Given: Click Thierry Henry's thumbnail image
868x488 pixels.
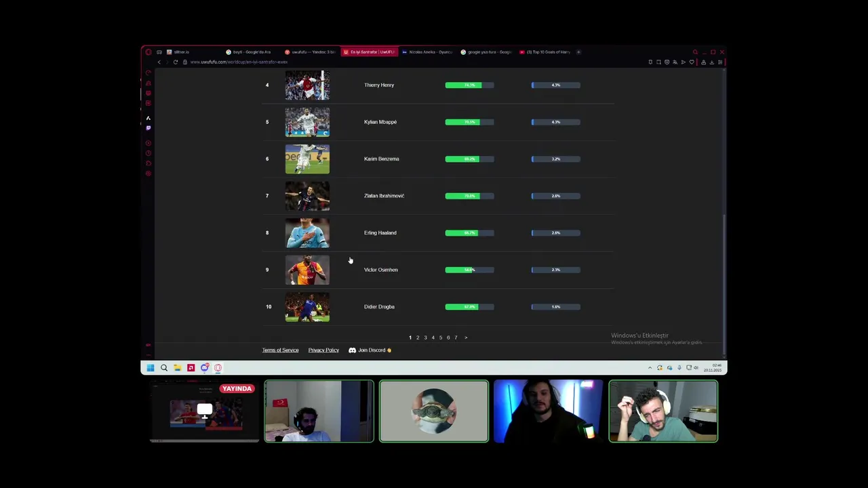Looking at the screenshot, I should [x=307, y=85].
